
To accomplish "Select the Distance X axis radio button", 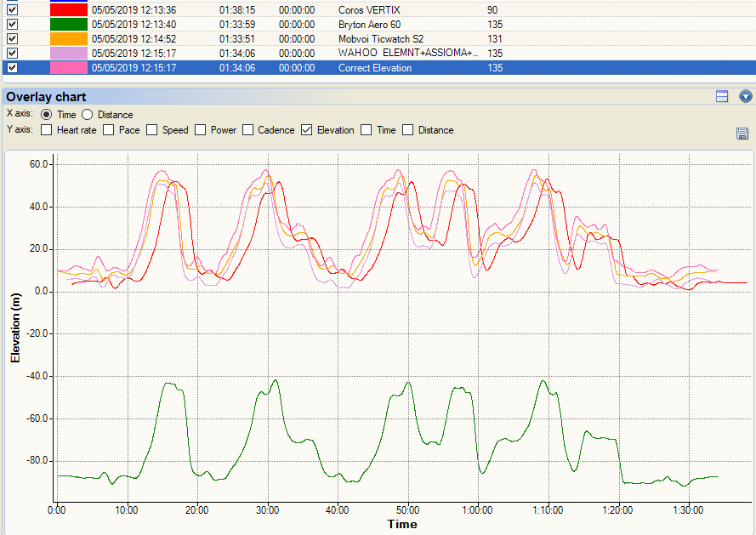I will [x=87, y=115].
